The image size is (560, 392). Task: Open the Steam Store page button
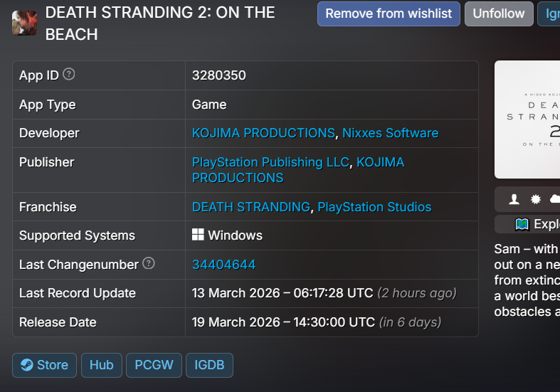pos(44,365)
